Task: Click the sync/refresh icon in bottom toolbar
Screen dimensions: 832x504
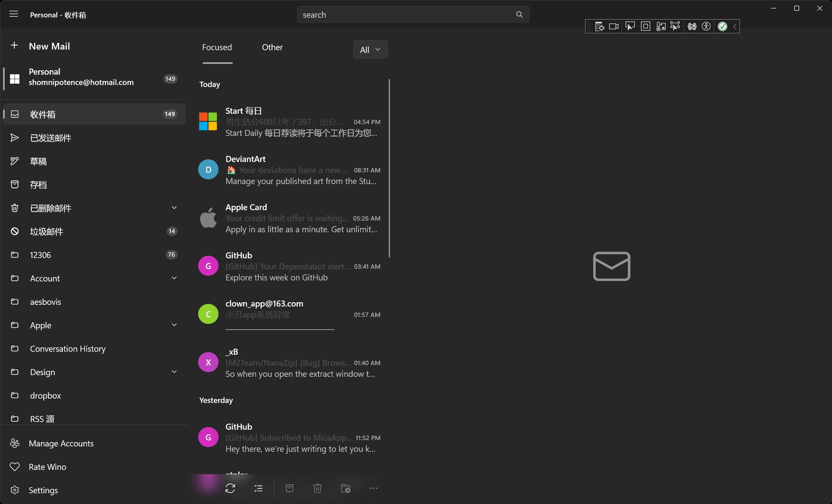Action: 230,488
